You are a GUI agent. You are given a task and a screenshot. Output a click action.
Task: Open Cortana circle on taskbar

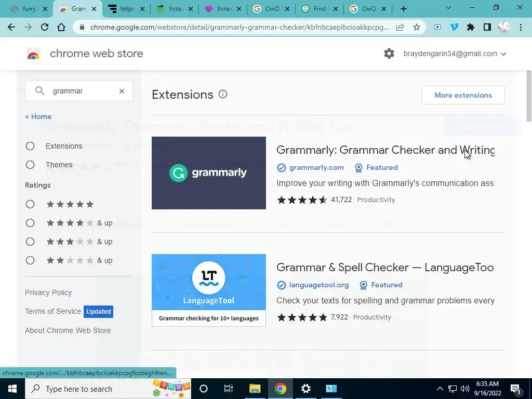coord(204,389)
